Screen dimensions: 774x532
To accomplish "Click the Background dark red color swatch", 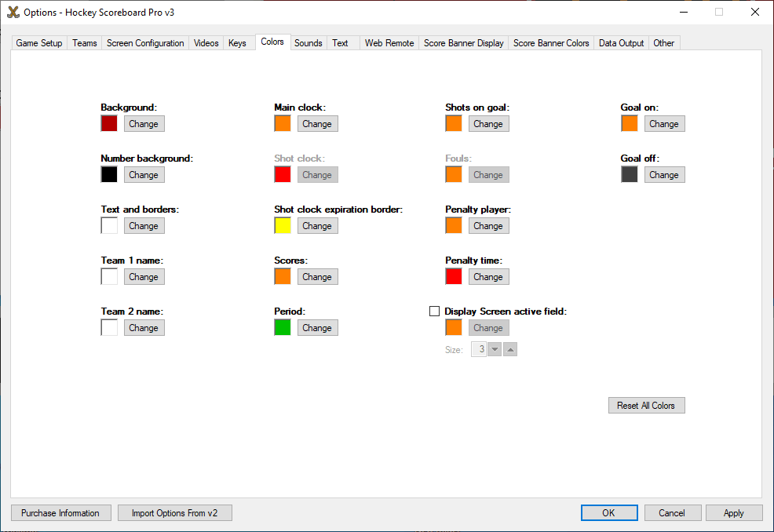I will tap(109, 123).
